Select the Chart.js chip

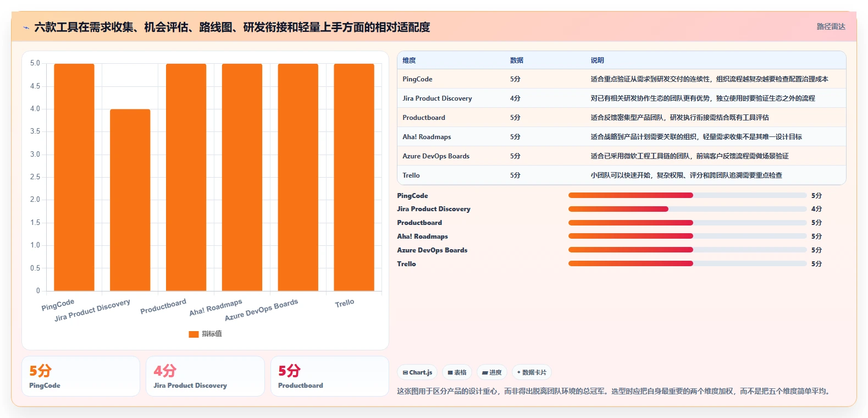point(417,372)
